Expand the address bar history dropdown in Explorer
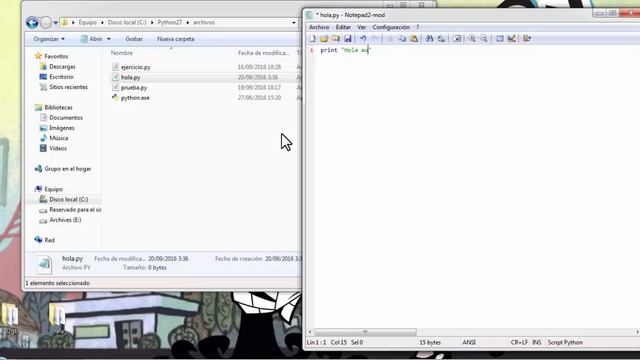Viewport: 640px width, 360px height. click(294, 22)
